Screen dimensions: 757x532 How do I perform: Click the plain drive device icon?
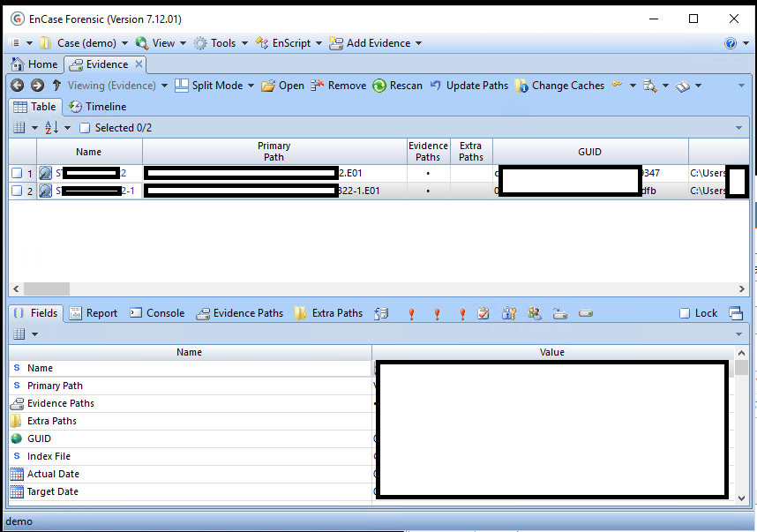tap(586, 314)
